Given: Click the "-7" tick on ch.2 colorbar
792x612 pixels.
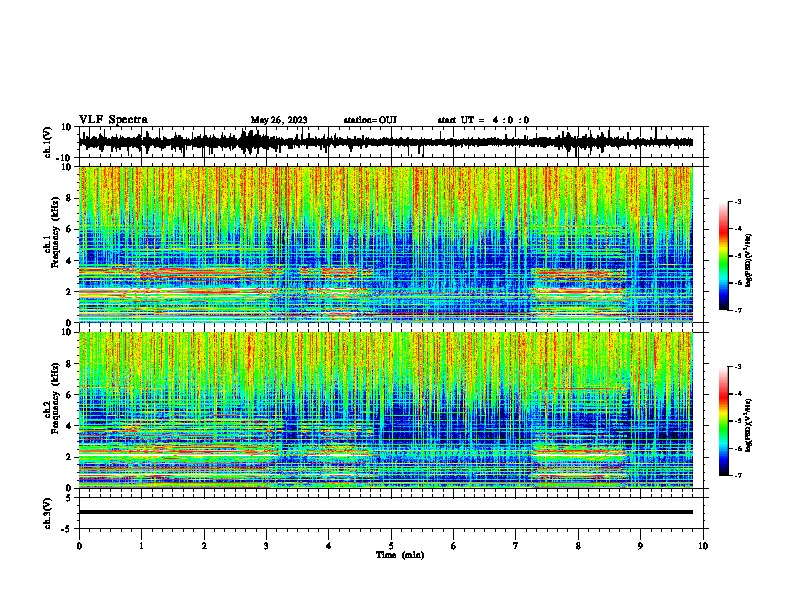Looking at the screenshot, I should [738, 475].
